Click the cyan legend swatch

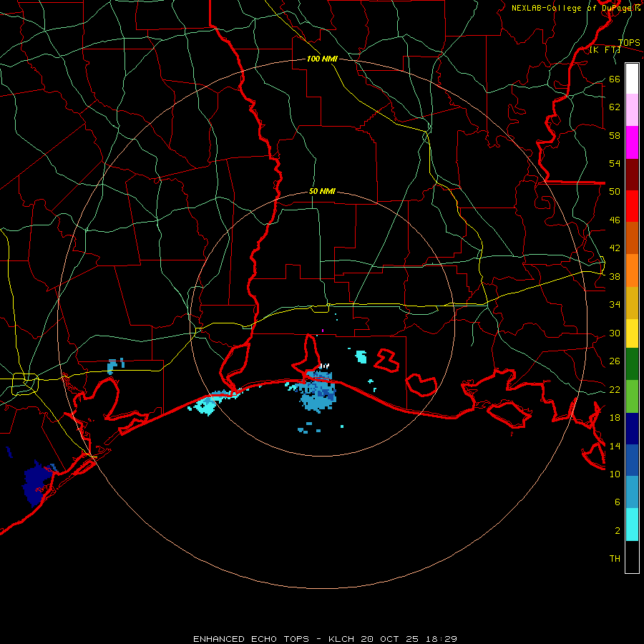tap(632, 525)
